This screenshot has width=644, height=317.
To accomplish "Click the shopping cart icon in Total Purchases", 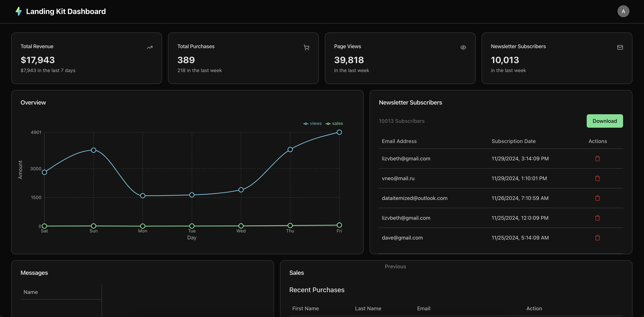I will [x=306, y=47].
